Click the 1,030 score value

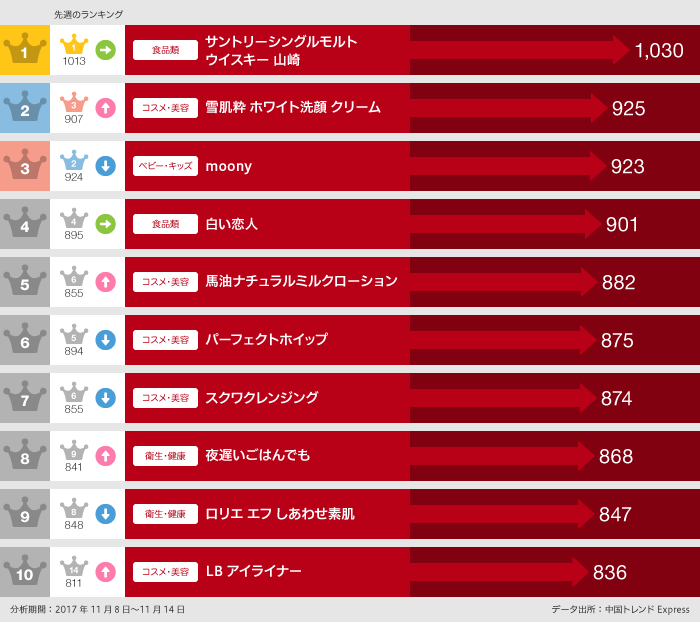pyautogui.click(x=659, y=50)
